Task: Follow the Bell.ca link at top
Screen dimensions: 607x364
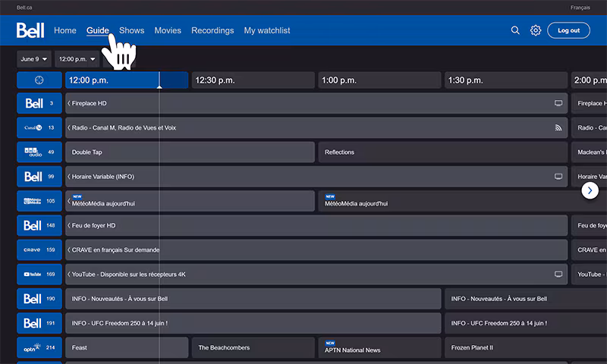Action: [x=24, y=8]
